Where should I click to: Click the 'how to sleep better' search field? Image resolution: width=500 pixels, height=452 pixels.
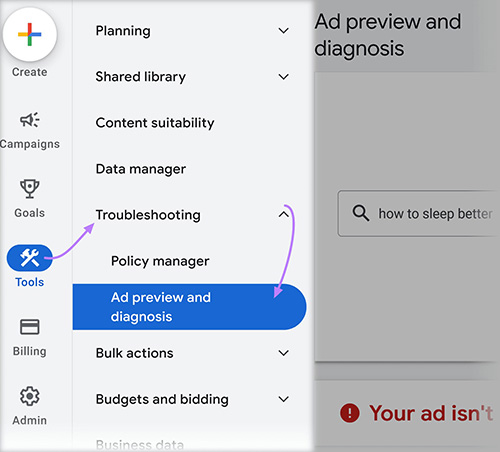coord(419,214)
